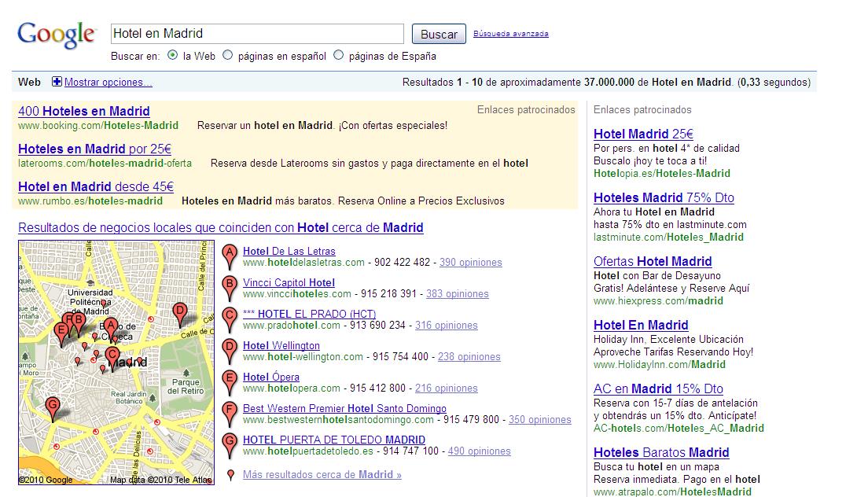
Task: Open 'Hotel Madrid 25€' sidebar ad
Action: coord(643,134)
